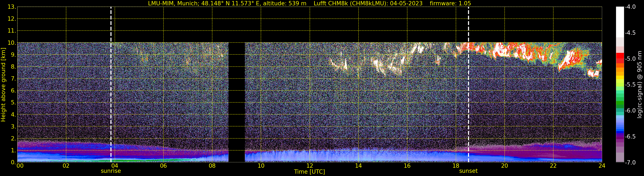Click the black data gap near 09 UTC
This screenshot has height=176, width=644.
[x=236, y=102]
